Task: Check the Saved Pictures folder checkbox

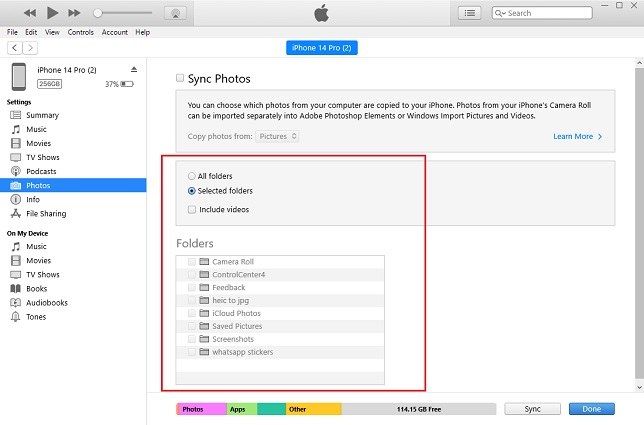Action: (x=191, y=326)
